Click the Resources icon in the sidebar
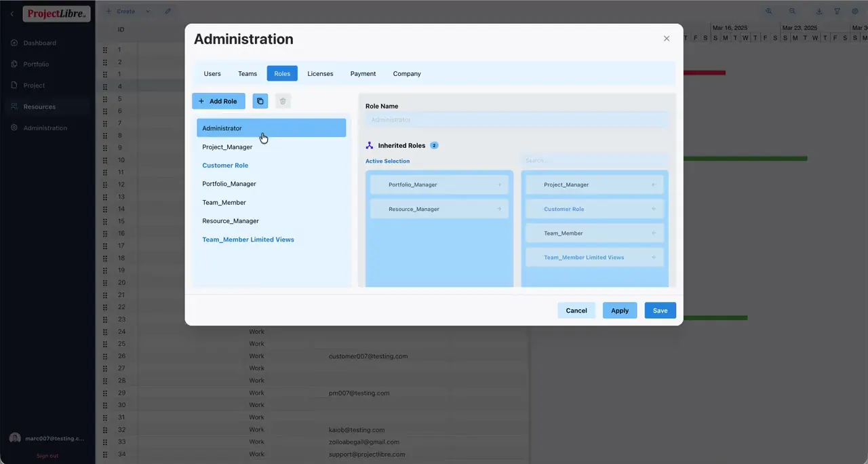 (x=14, y=107)
